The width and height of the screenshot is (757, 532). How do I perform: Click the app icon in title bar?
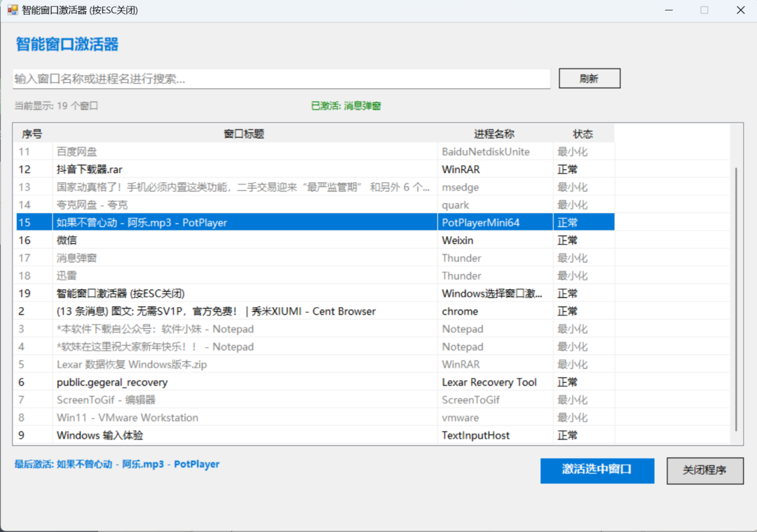click(12, 10)
